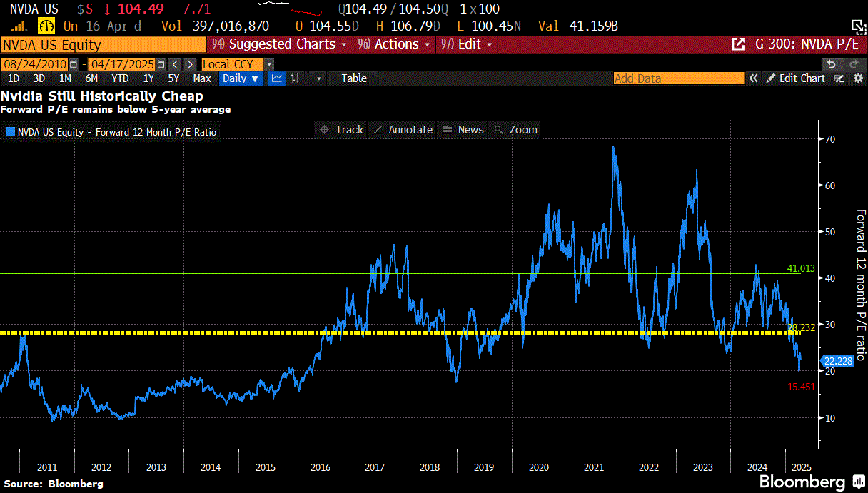Switch to the candlestick bar chart type
The width and height of the screenshot is (868, 493).
[296, 78]
